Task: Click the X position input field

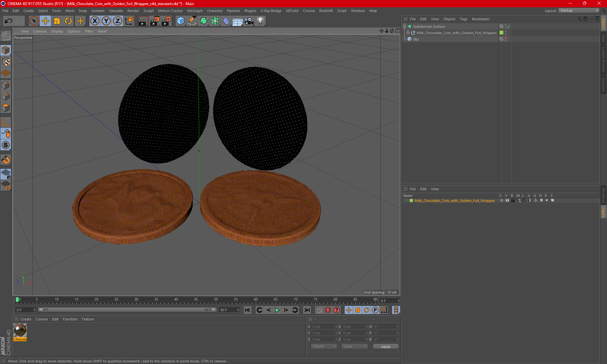Action: [324, 327]
